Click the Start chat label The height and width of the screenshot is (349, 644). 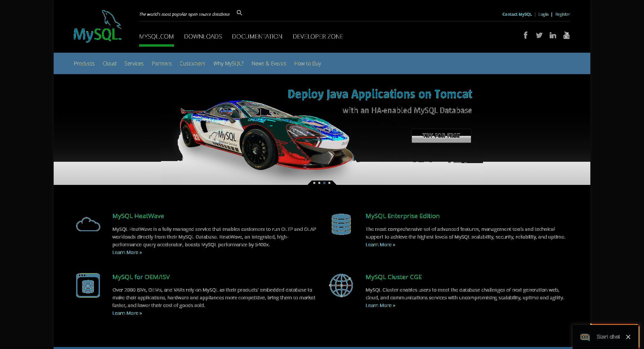pos(608,337)
